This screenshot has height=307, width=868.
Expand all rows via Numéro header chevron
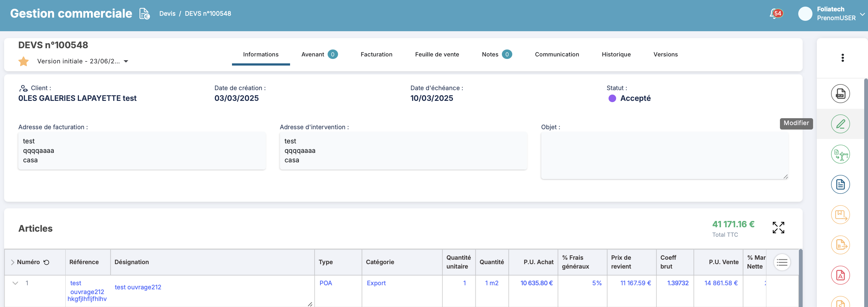coord(12,262)
